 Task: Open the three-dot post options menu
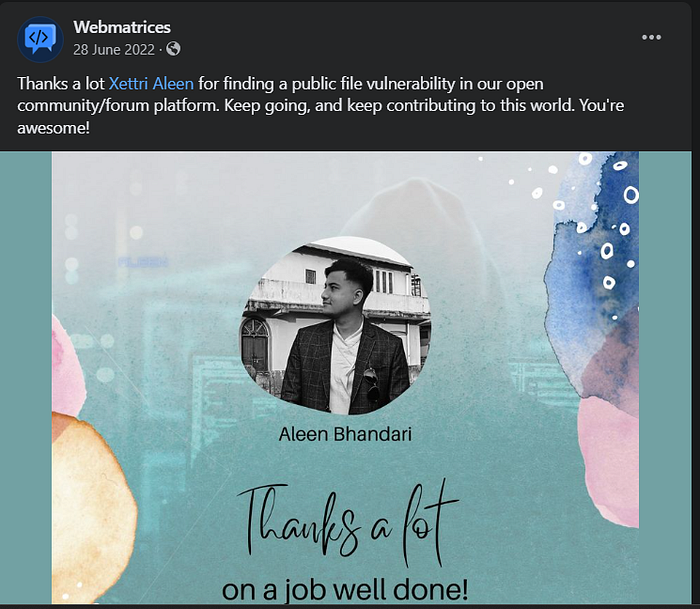click(x=651, y=38)
